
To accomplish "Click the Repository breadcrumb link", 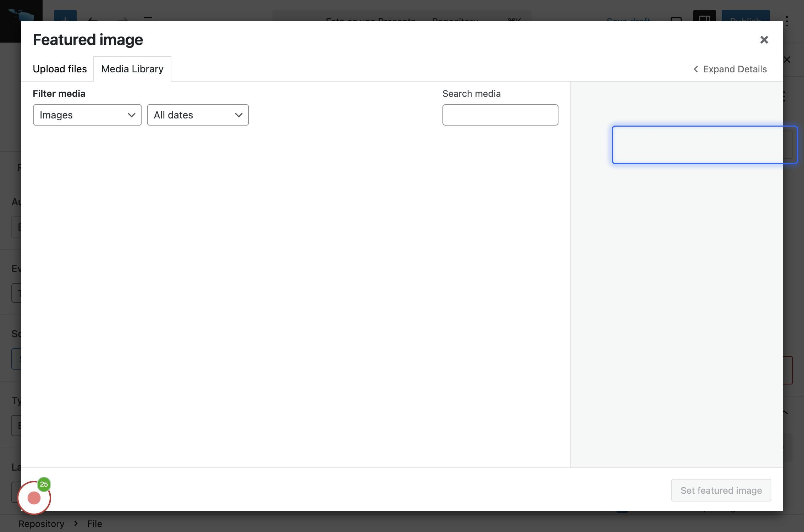I will click(42, 524).
